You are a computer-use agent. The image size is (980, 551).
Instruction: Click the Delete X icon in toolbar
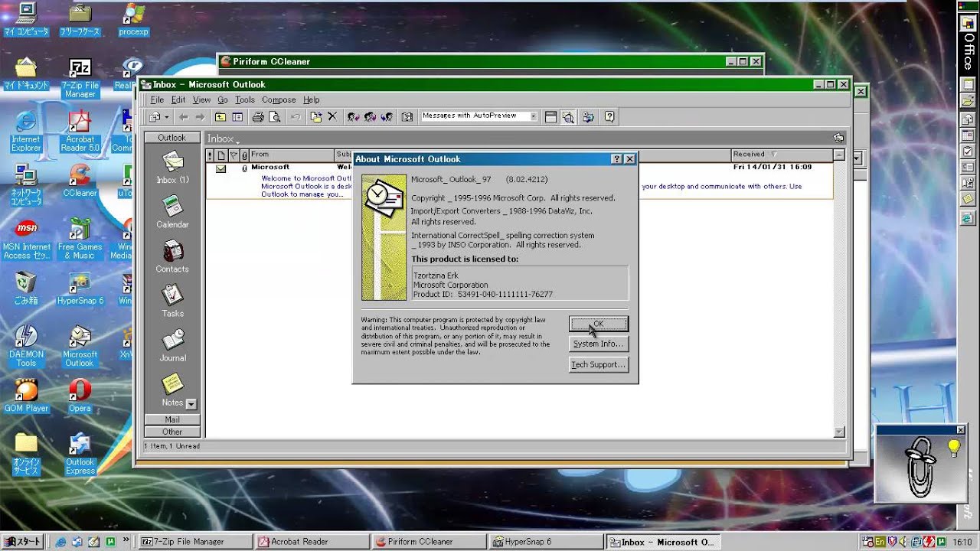(x=332, y=117)
